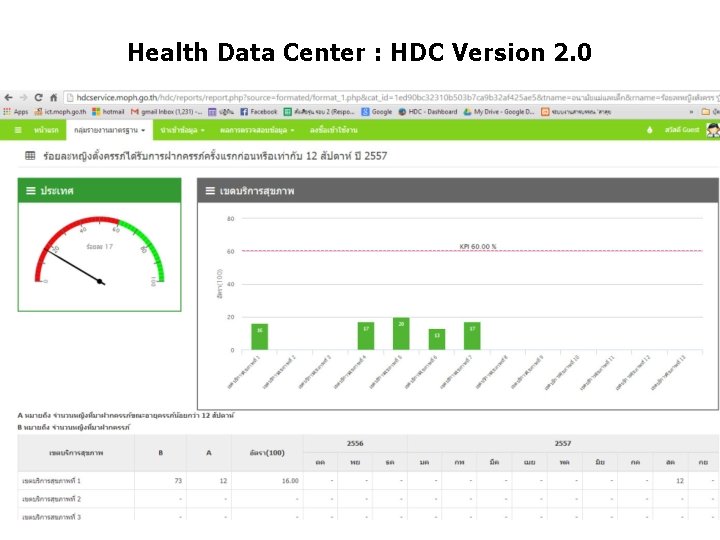This screenshot has height=540, width=720.
Task: Click the เขตบริการสุขภาพที่ 1 row label
Action: tap(51, 481)
